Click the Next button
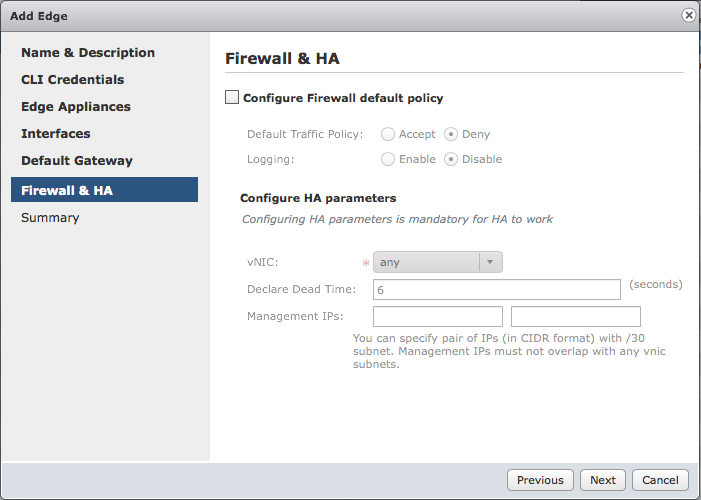The height and width of the screenshot is (500, 701). (603, 480)
